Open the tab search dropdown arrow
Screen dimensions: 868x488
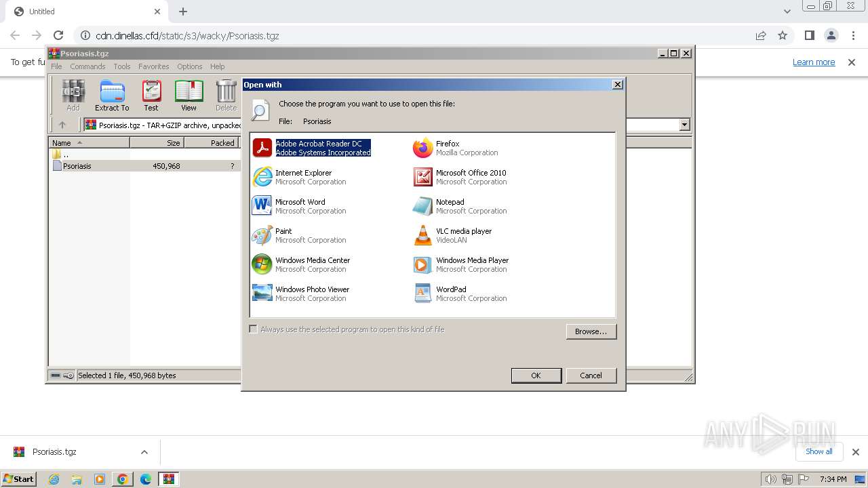(x=787, y=12)
